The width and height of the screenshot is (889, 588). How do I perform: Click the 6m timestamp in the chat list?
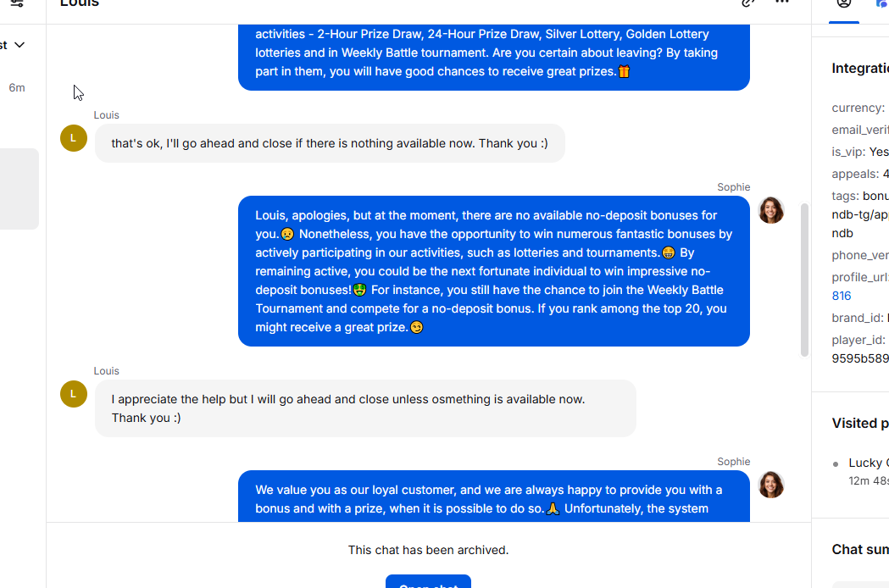17,87
